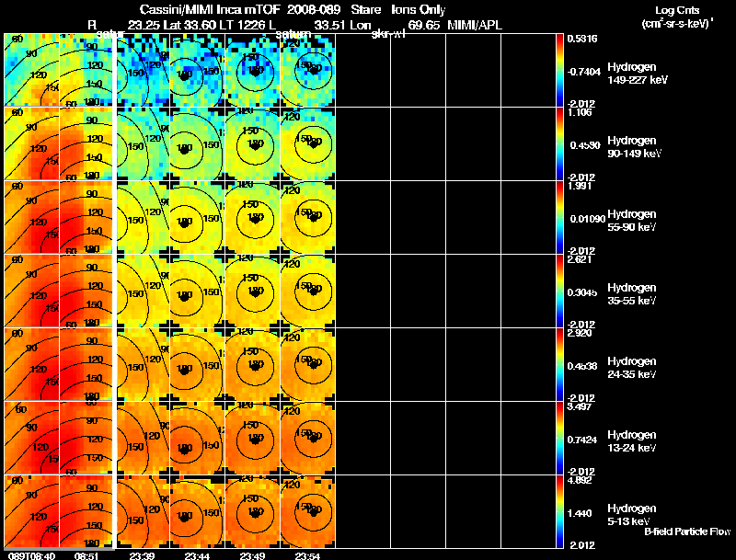
Task: Select the '23:54' time label
Action: pyautogui.click(x=307, y=555)
